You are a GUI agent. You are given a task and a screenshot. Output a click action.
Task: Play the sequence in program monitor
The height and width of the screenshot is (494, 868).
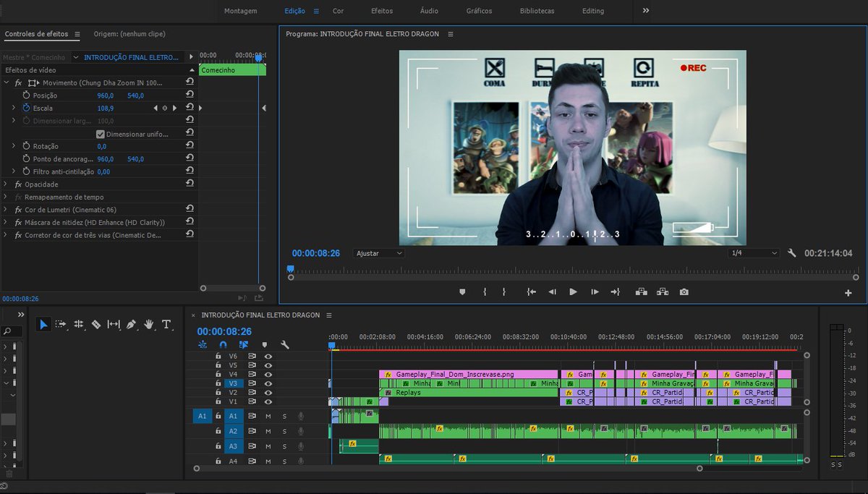(x=573, y=291)
